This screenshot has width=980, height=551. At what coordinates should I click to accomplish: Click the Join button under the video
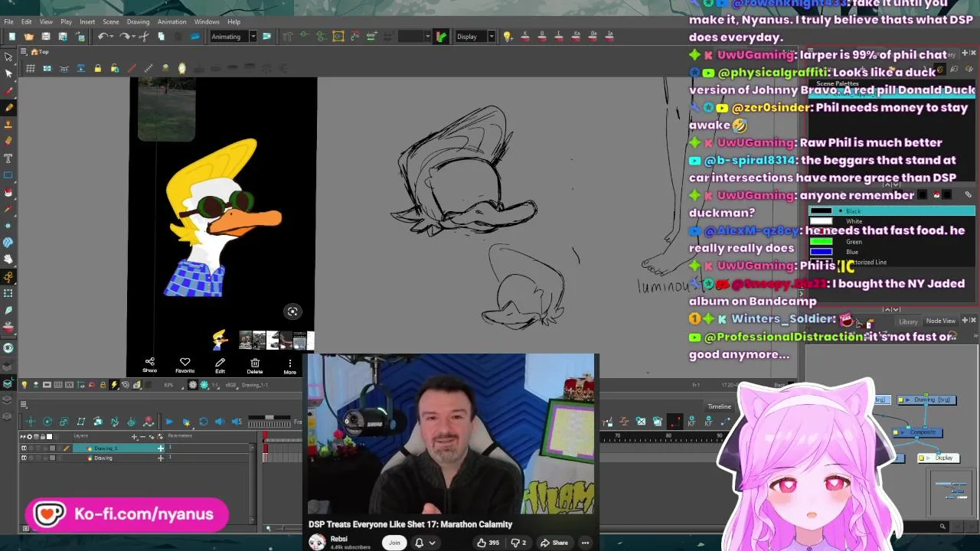[x=394, y=543]
